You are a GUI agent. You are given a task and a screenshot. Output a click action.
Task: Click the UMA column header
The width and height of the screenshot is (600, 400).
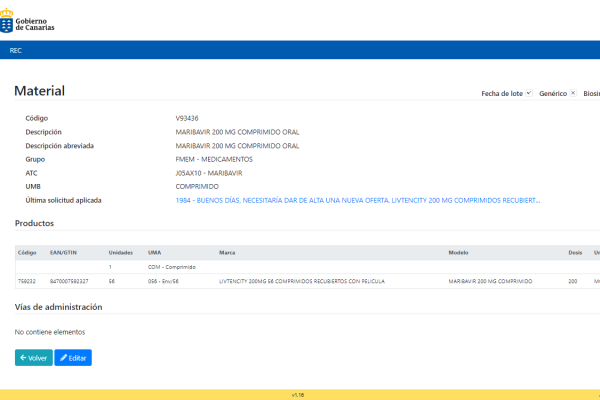pos(154,252)
